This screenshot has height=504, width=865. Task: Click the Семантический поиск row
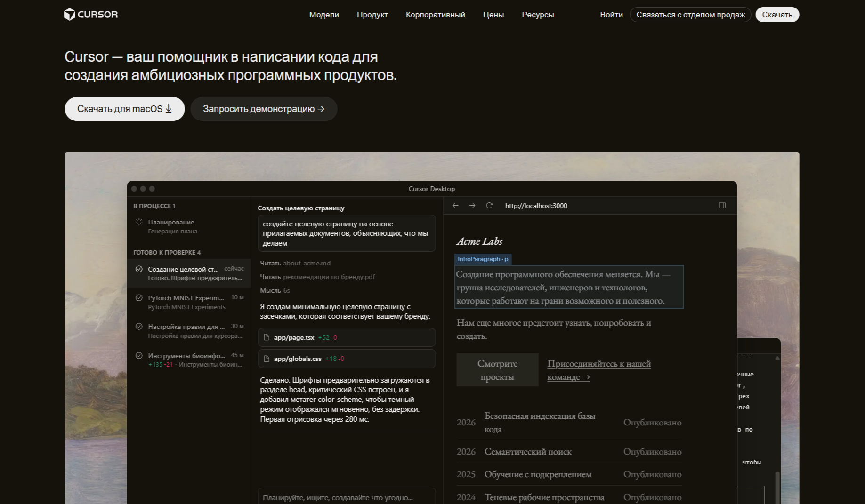click(x=569, y=452)
